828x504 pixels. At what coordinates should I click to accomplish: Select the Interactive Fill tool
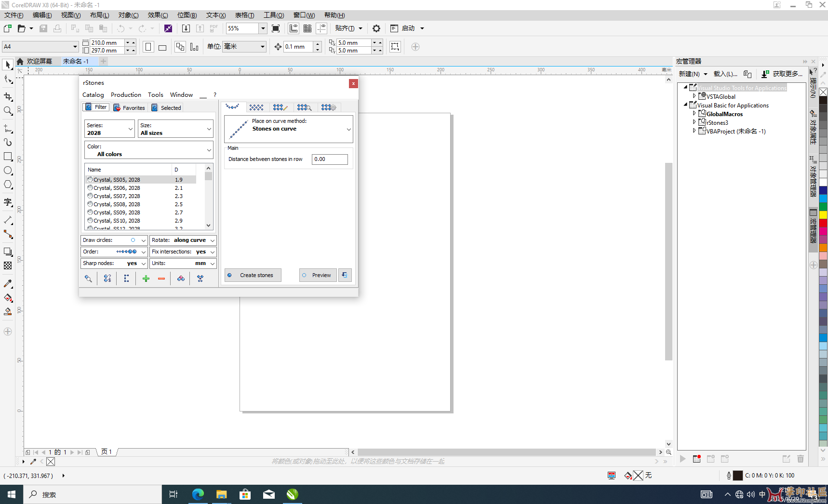(x=8, y=298)
